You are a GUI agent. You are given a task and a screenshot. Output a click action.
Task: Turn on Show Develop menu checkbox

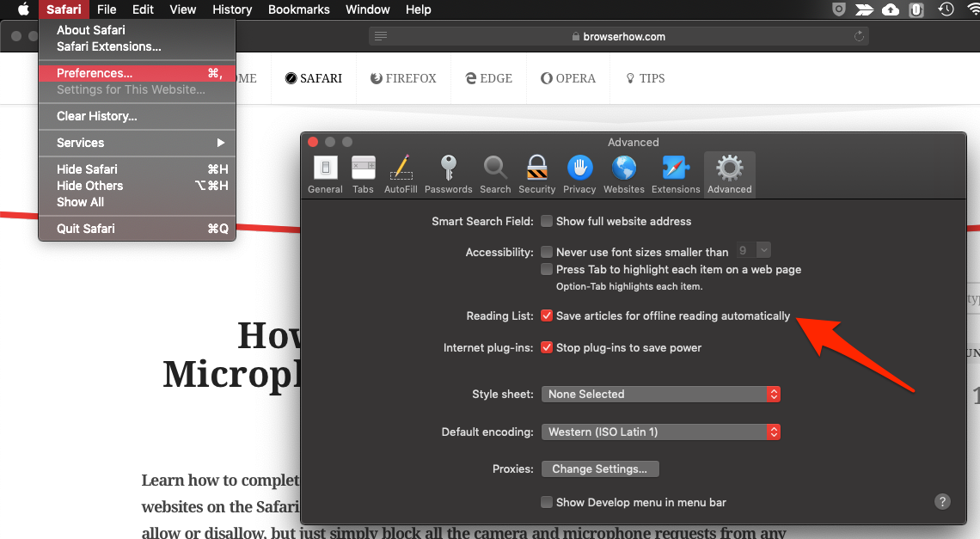point(547,502)
